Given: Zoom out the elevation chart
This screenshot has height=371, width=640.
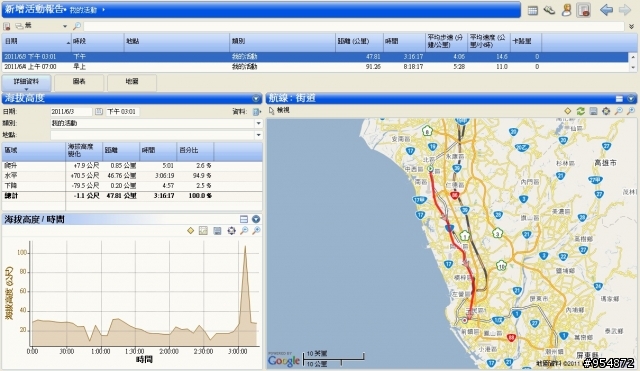Looking at the screenshot, I should coord(244,231).
